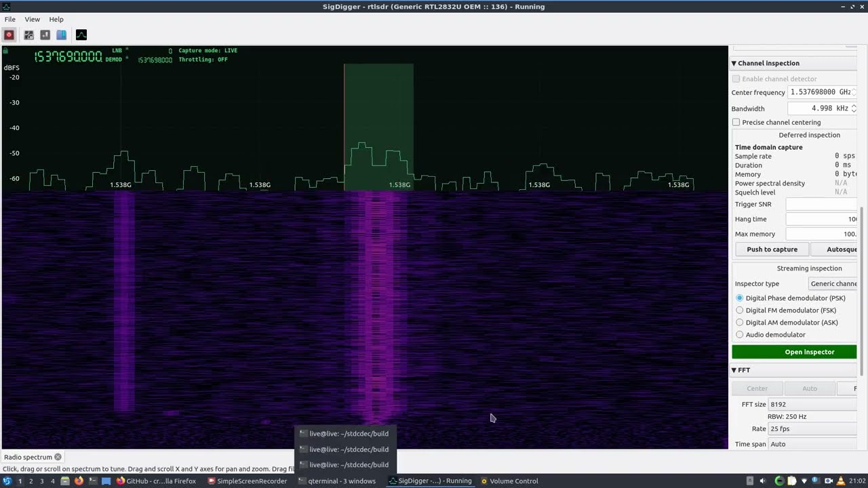This screenshot has height=488, width=868.
Task: Launch Firefox from taskbar quick launch
Action: tap(79, 481)
